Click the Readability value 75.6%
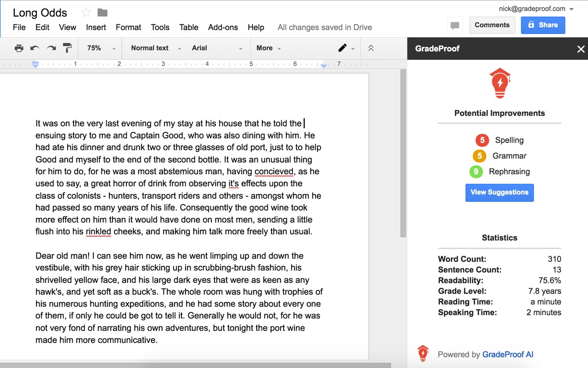The image size is (588, 368). (550, 280)
